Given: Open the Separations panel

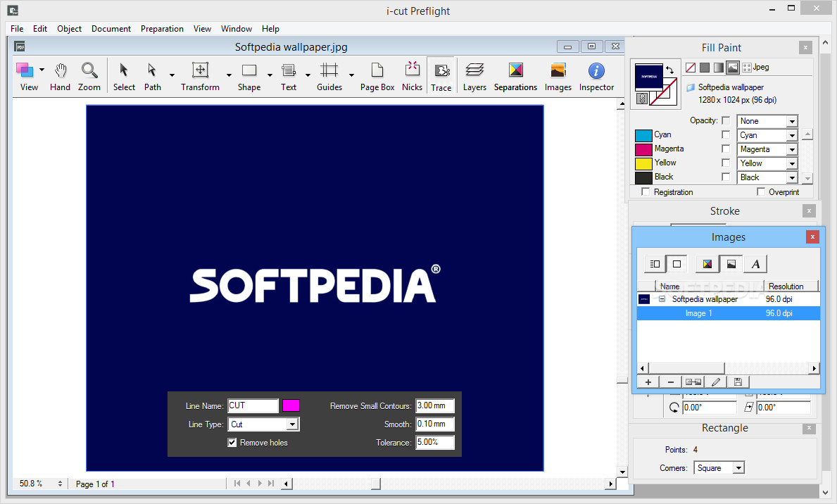Looking at the screenshot, I should coord(516,76).
